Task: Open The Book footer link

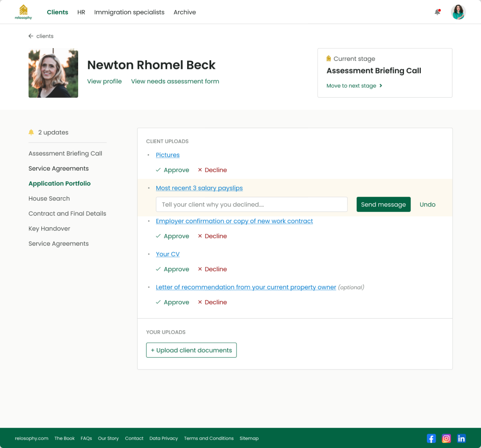Action: [x=65, y=438]
